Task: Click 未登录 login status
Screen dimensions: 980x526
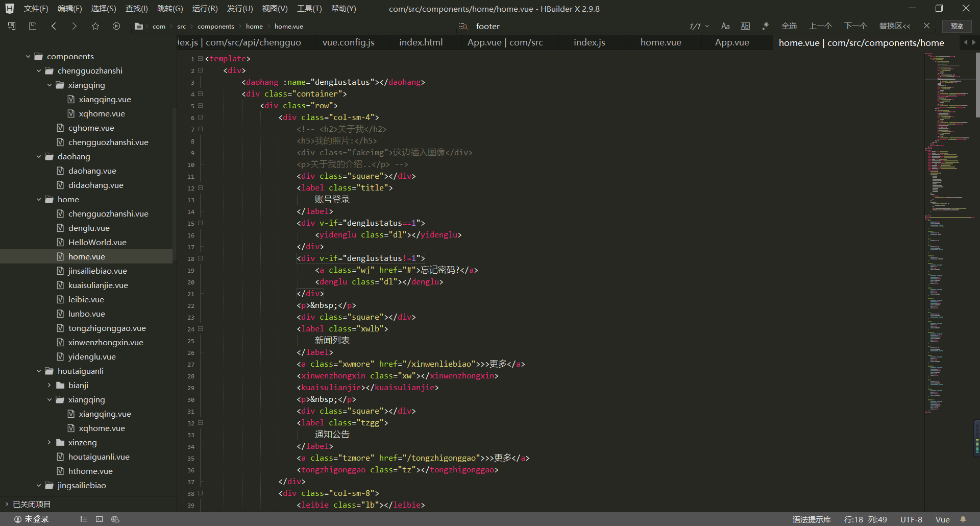Action: click(31, 519)
